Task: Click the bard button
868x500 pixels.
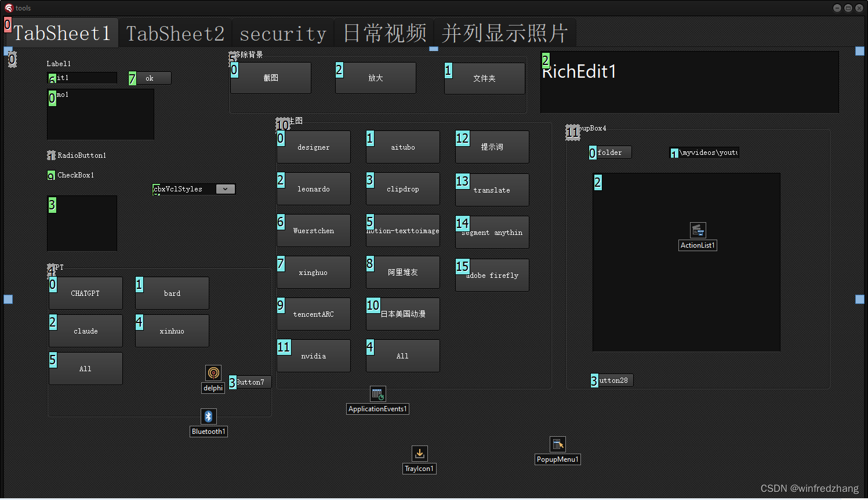Action: pyautogui.click(x=172, y=294)
